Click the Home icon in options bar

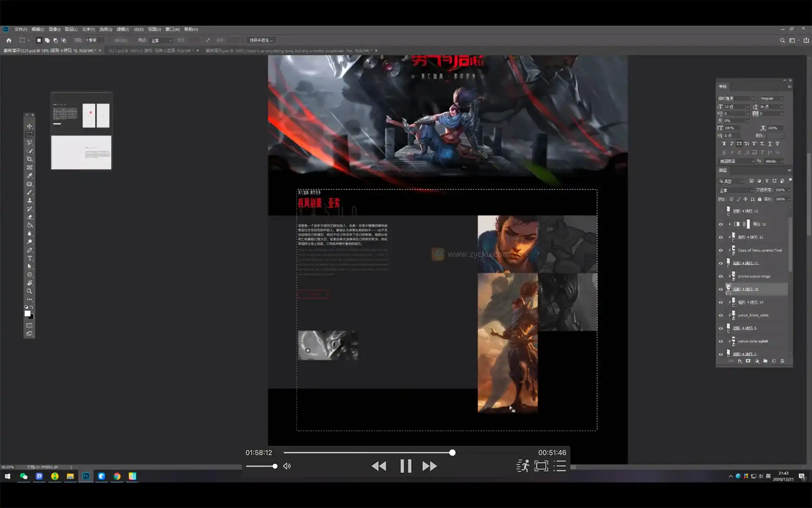(x=9, y=40)
